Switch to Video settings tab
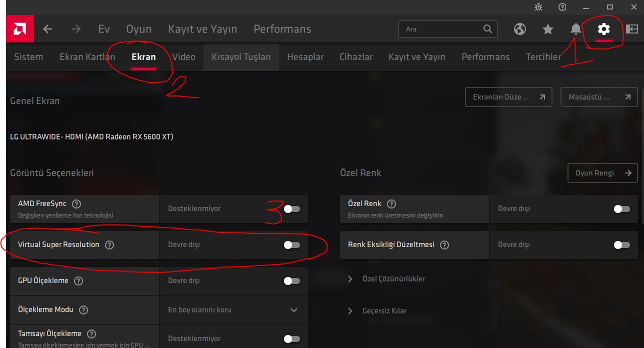Image resolution: width=644 pixels, height=348 pixels. 183,56
